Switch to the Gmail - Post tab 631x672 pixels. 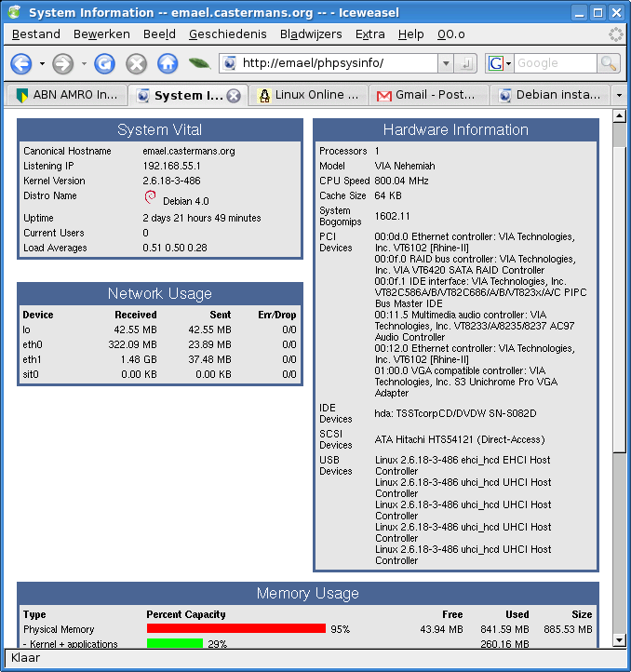click(x=429, y=95)
